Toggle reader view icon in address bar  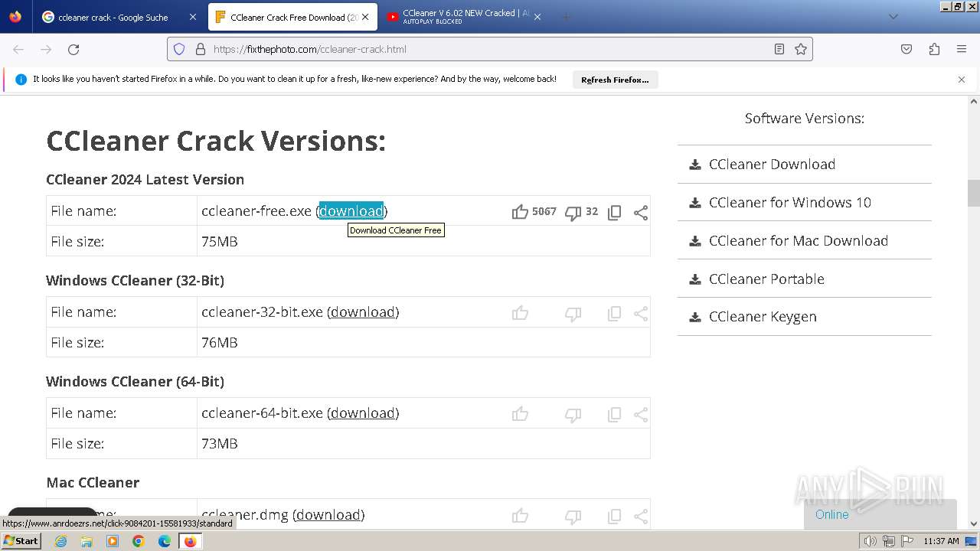coord(779,49)
